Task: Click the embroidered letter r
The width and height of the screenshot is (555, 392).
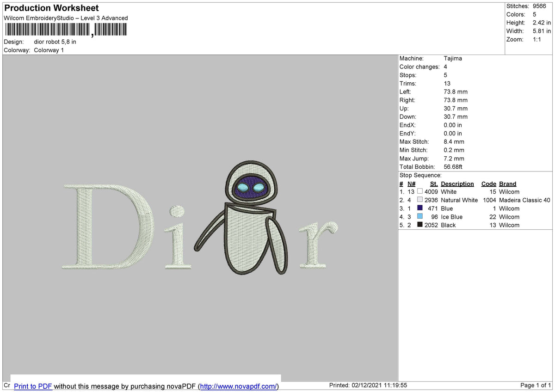Action: [318, 245]
